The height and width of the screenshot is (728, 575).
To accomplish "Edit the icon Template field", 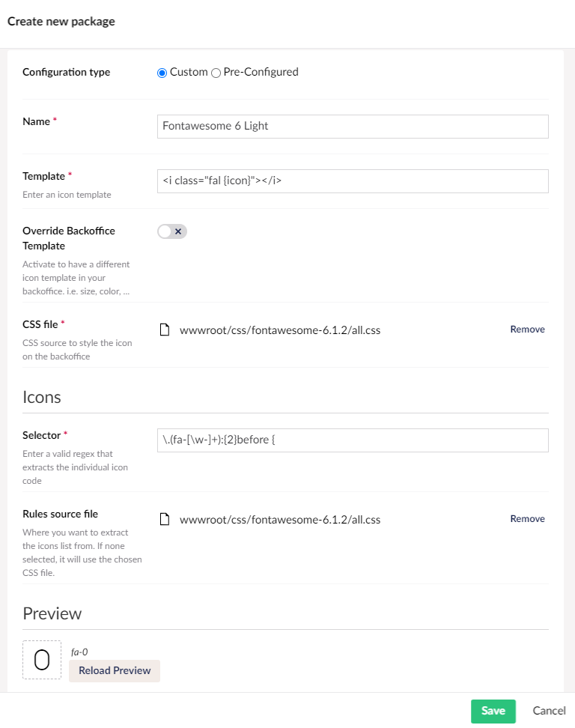I will 352,181.
